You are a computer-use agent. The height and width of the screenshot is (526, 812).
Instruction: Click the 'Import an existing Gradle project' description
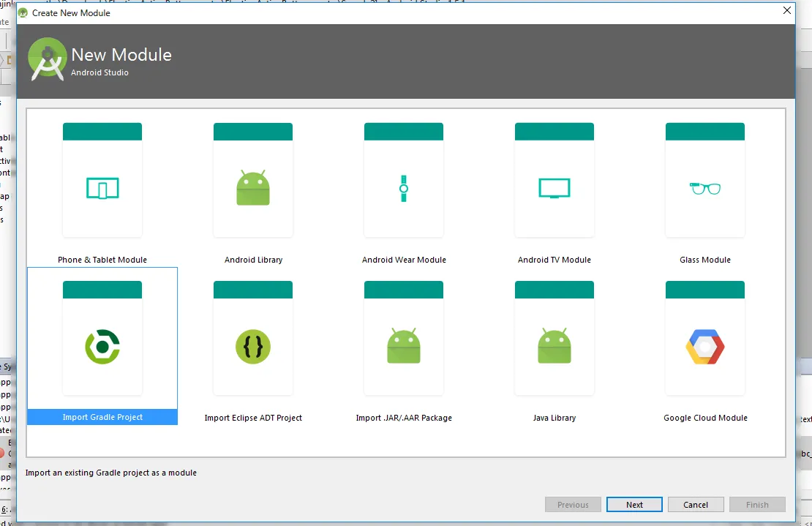click(110, 473)
